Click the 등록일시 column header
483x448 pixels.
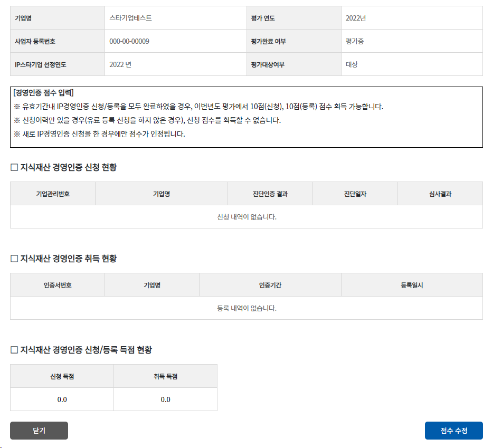[412, 285]
